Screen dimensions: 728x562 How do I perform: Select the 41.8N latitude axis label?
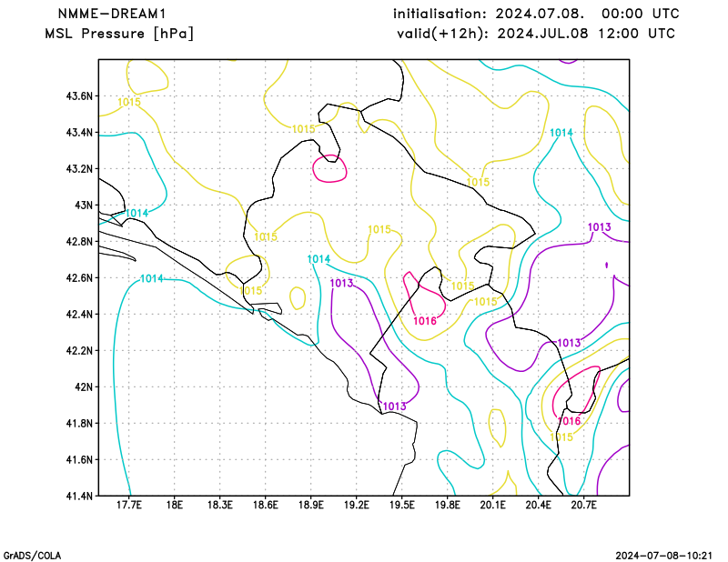(x=79, y=423)
